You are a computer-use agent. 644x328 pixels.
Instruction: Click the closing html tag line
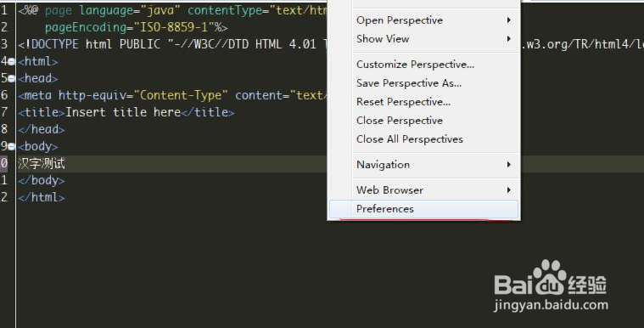pos(41,197)
